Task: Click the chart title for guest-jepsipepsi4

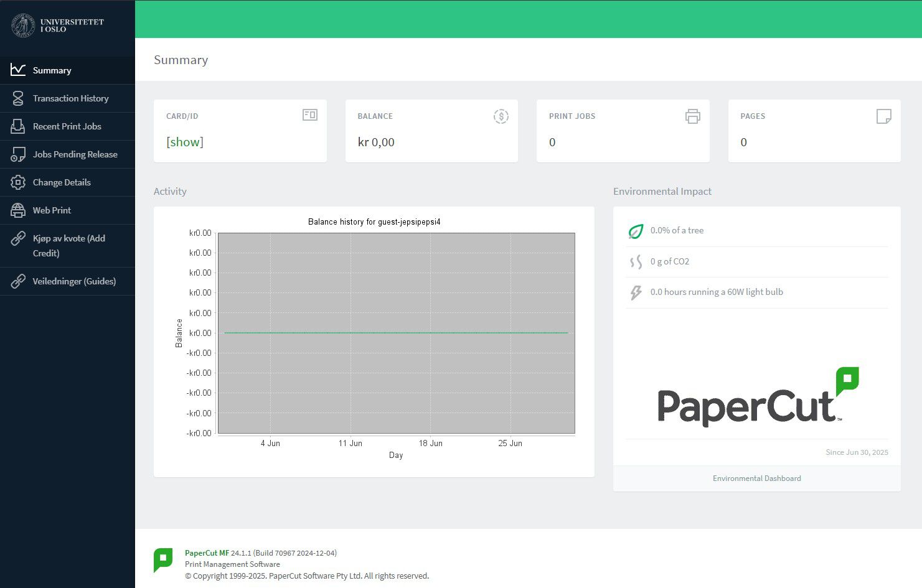Action: tap(374, 222)
